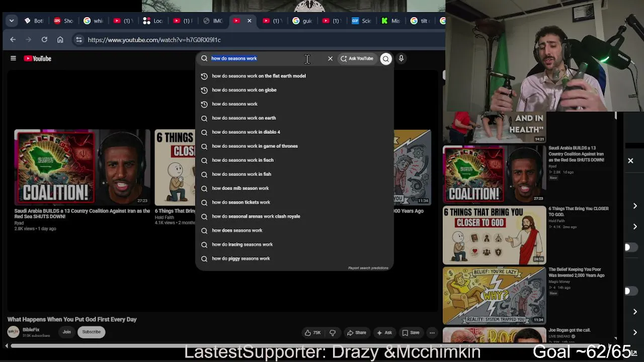Image resolution: width=644 pixels, height=362 pixels.
Task: Open the browser tab search dropdown
Action: [x=12, y=21]
